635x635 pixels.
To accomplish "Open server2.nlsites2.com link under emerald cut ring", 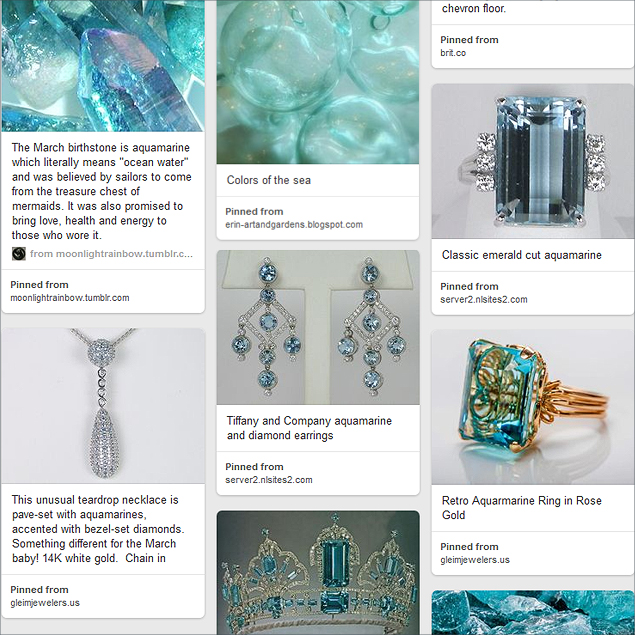I will click(x=484, y=300).
